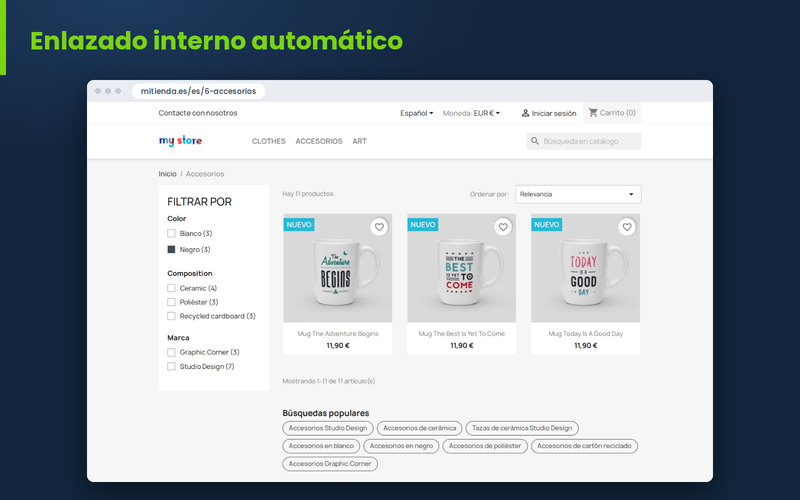
Task: Open the my store logo
Action: (180, 141)
